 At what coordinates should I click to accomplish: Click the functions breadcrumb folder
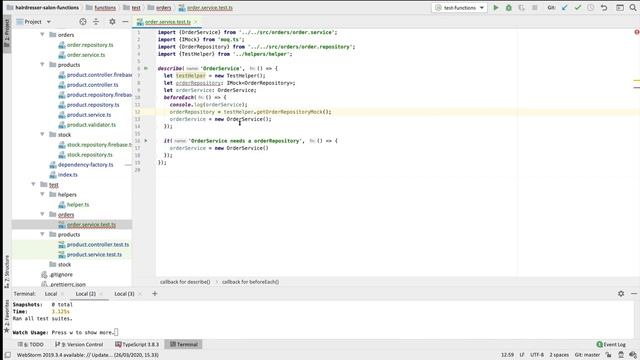click(x=100, y=8)
